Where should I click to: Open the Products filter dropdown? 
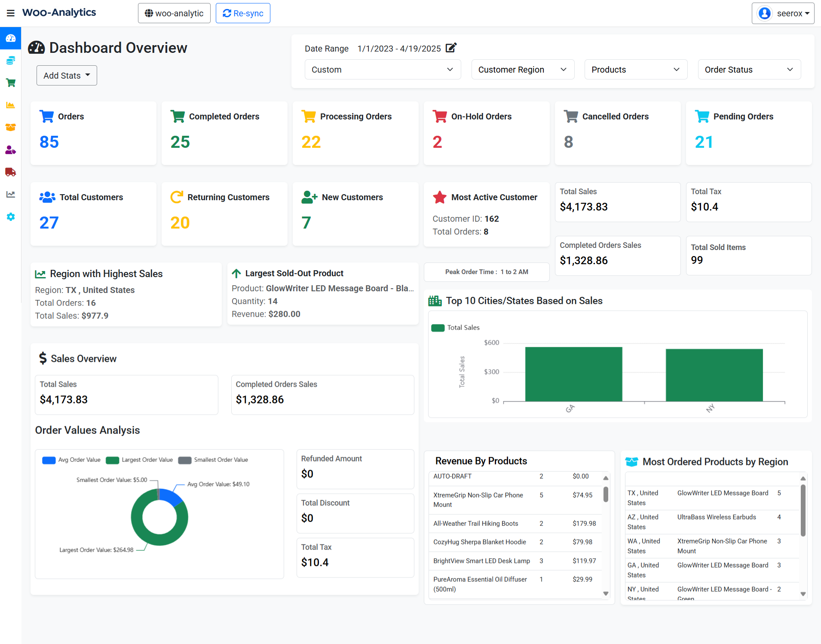tap(635, 69)
